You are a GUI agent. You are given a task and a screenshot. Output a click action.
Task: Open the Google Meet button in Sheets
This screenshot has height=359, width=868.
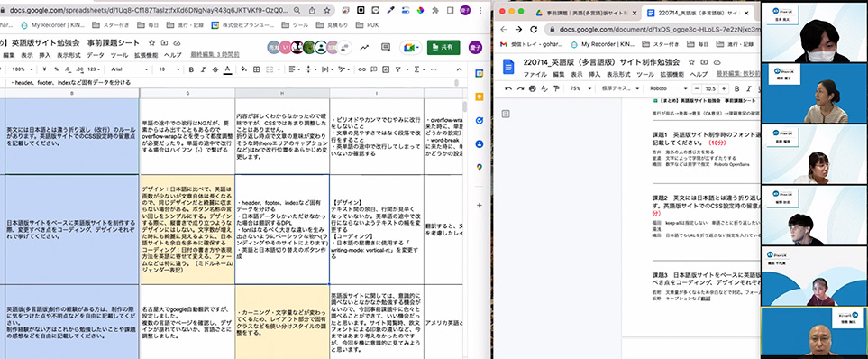[x=411, y=48]
